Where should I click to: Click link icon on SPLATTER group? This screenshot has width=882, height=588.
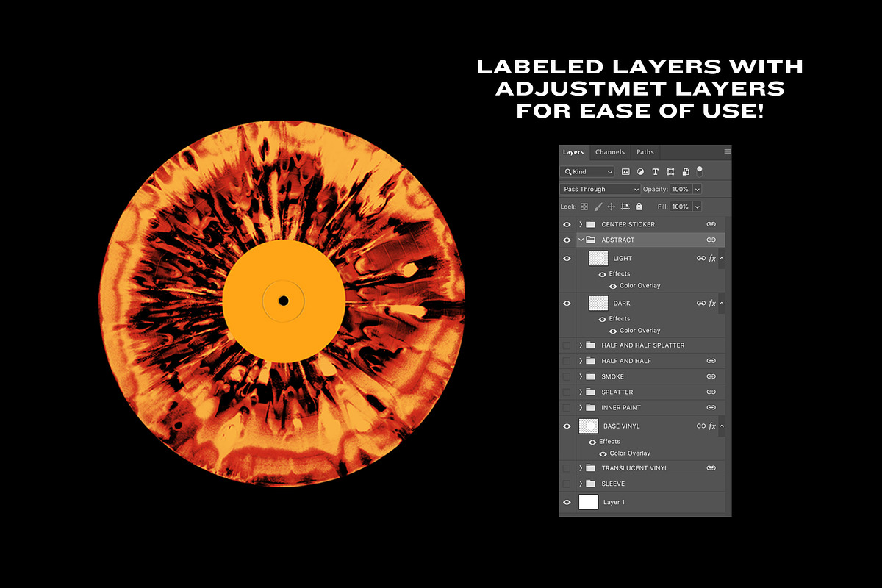(x=711, y=392)
